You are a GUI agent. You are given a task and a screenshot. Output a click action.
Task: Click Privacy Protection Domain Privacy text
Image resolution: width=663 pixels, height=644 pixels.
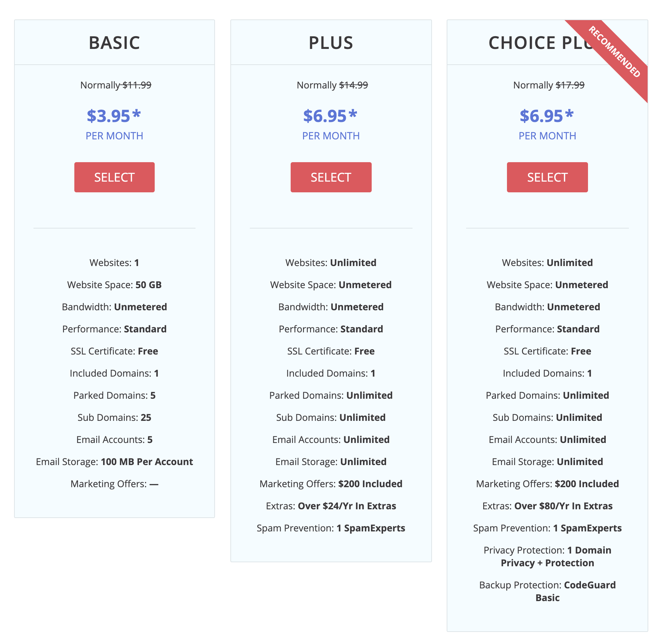(547, 556)
